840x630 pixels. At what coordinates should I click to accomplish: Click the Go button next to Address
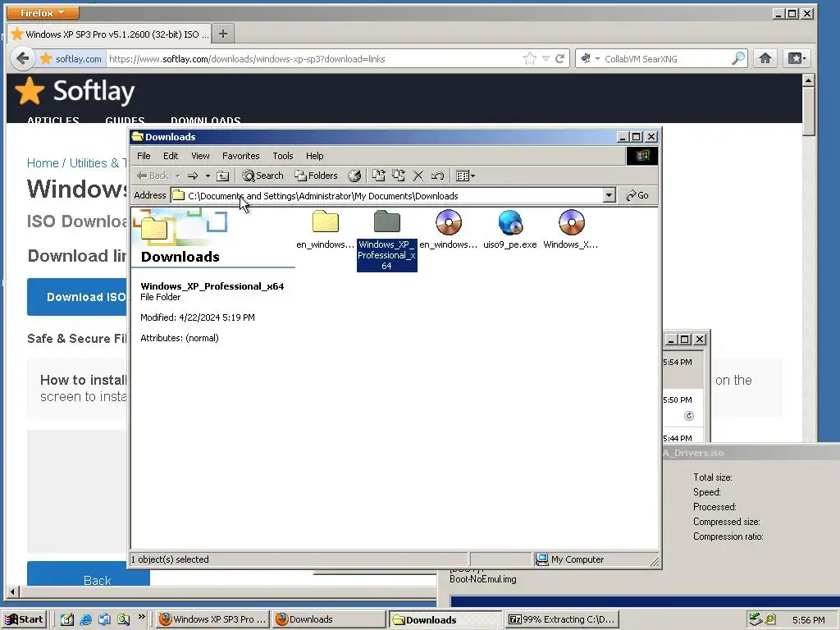pyautogui.click(x=637, y=195)
